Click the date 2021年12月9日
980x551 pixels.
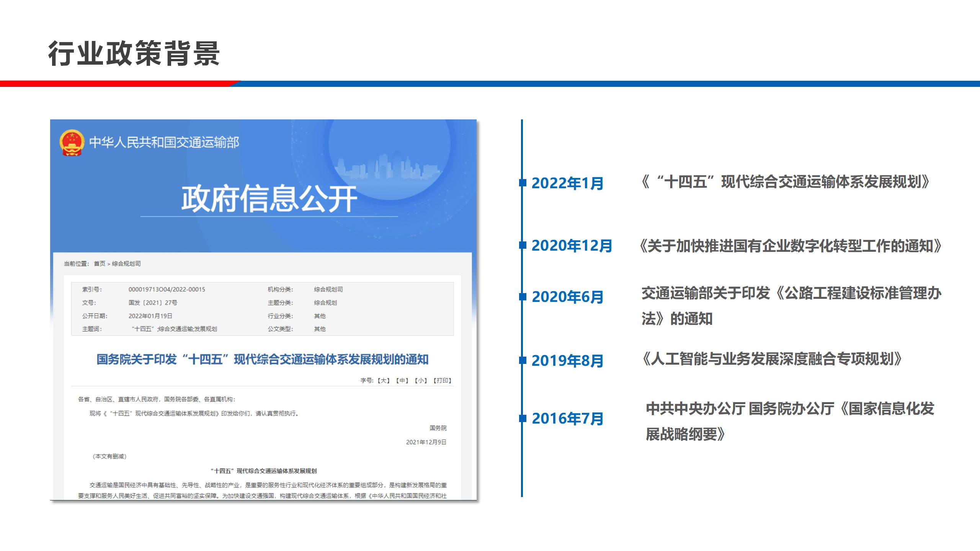click(426, 442)
